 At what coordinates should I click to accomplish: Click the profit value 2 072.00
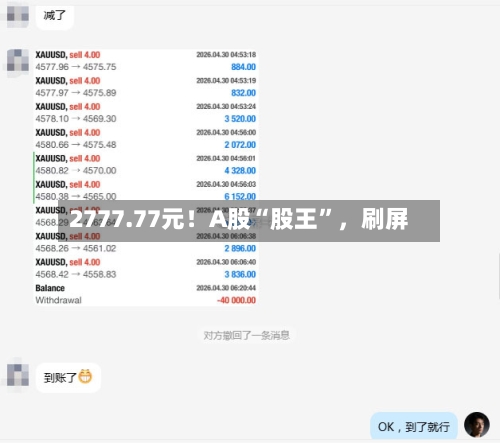240,145
